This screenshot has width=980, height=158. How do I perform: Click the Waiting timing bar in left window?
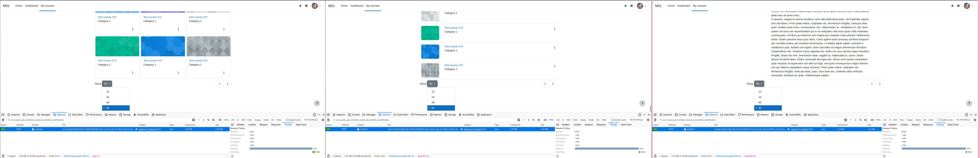[281, 149]
